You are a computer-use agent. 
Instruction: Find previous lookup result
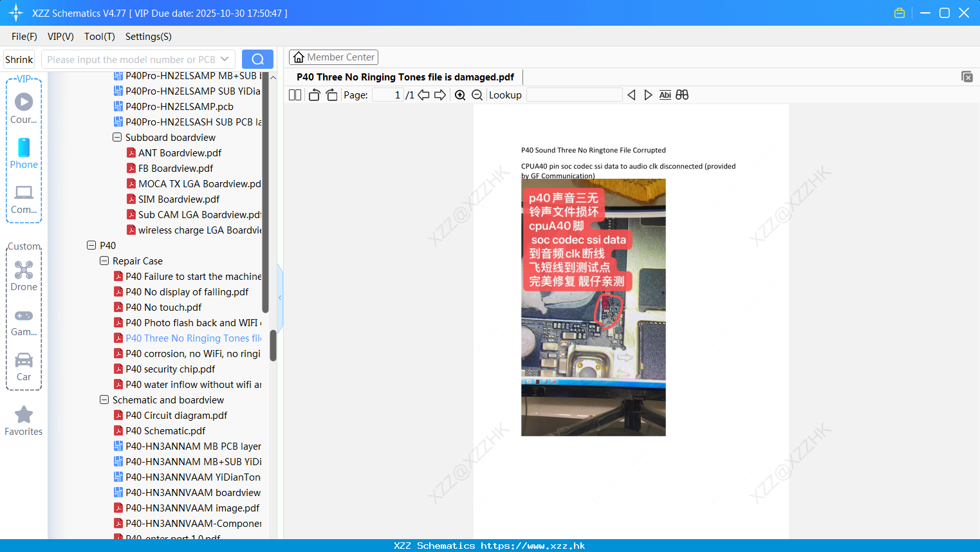(631, 95)
